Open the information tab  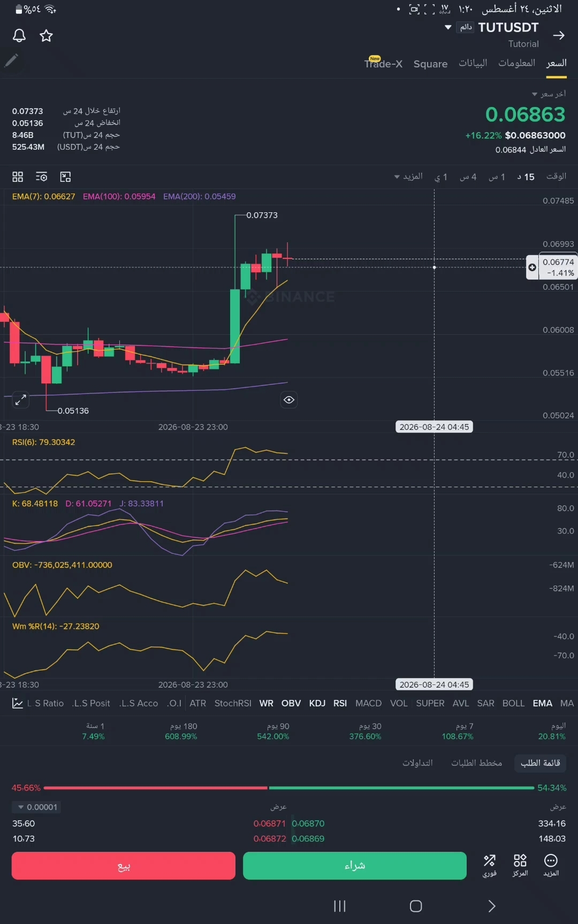pos(516,63)
